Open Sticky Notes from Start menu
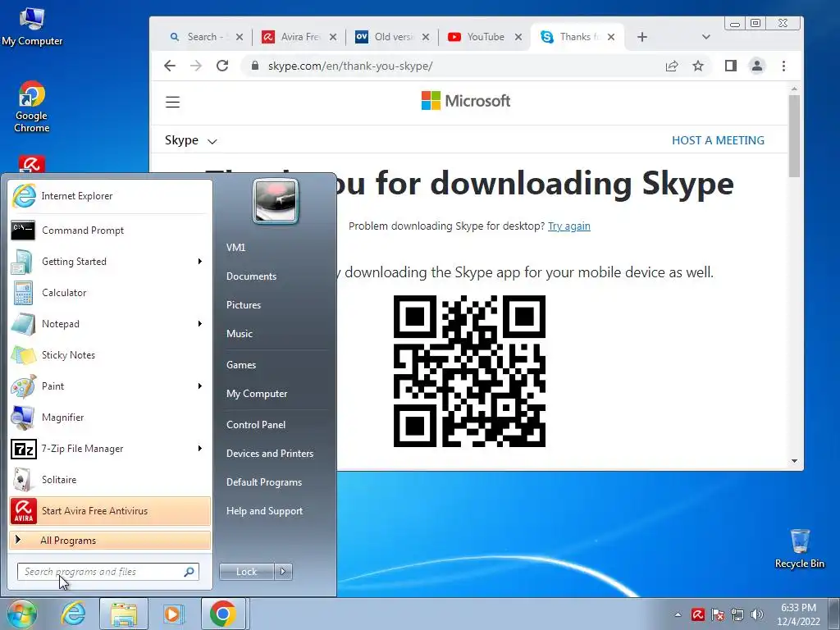 tap(110, 354)
